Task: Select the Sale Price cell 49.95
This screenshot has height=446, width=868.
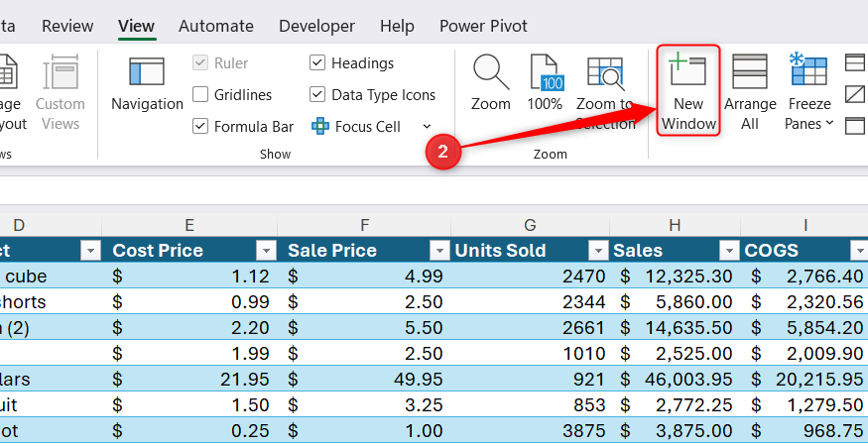Action: [364, 380]
